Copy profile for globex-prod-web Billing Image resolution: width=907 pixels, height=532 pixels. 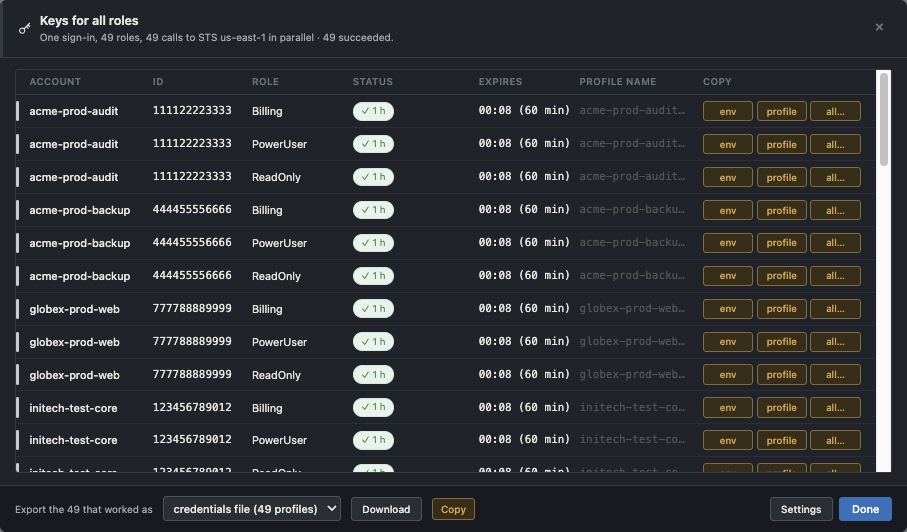pos(781,309)
